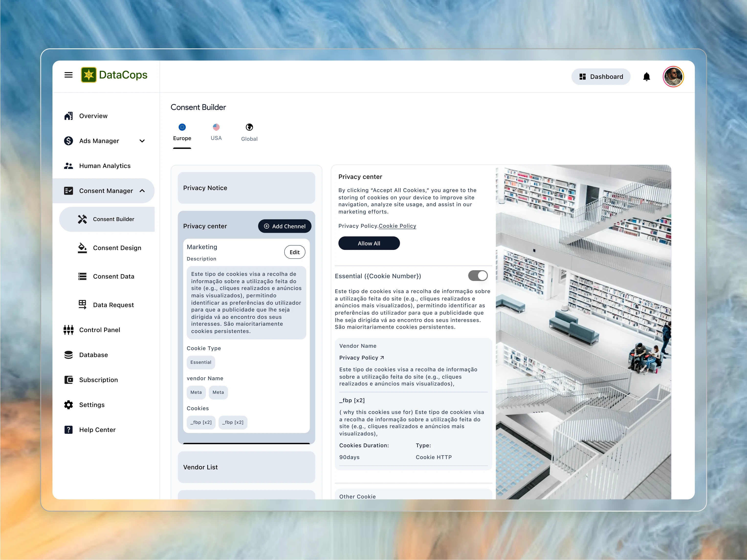Expand the Vendor List section
This screenshot has width=747, height=560.
click(x=246, y=467)
